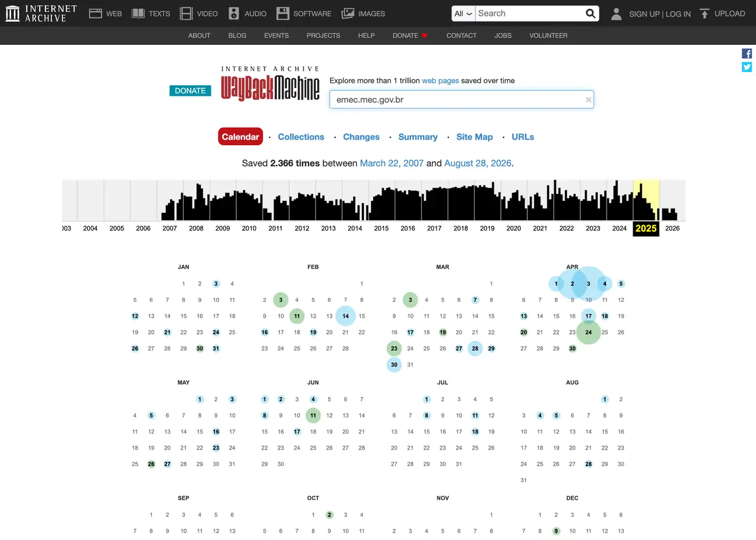Open May 26 snapshot
The height and width of the screenshot is (540, 756).
point(151,464)
